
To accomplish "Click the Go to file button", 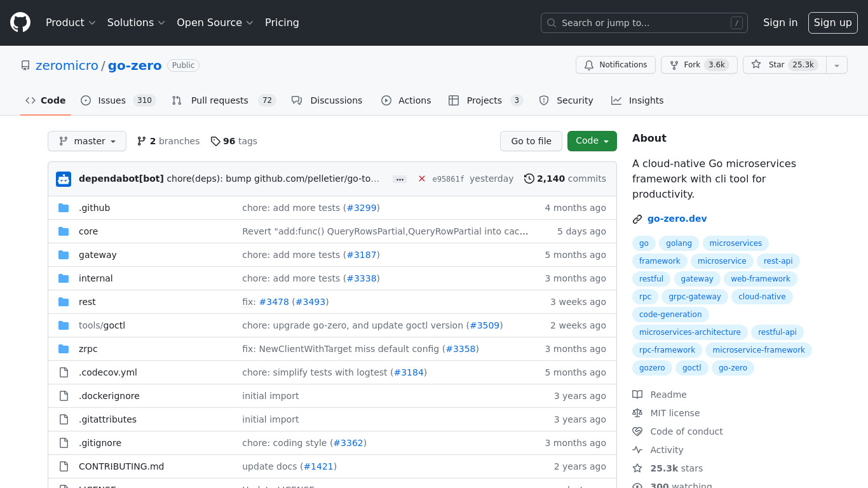I will 531,141.
